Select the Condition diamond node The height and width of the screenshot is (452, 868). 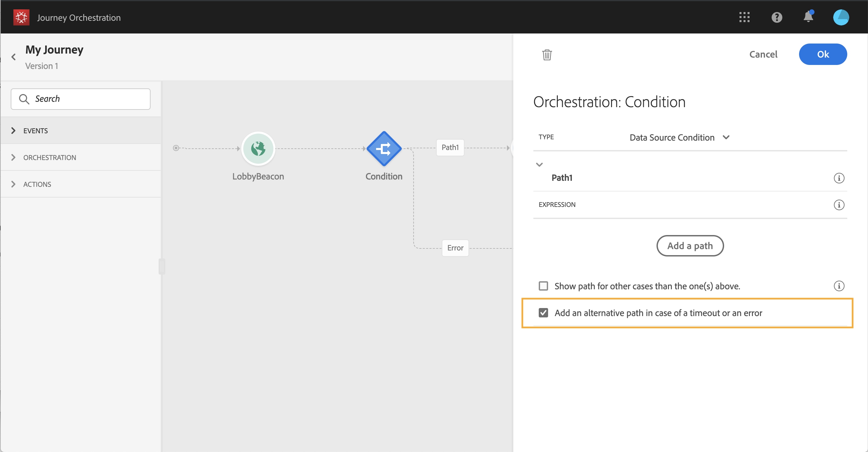(384, 149)
